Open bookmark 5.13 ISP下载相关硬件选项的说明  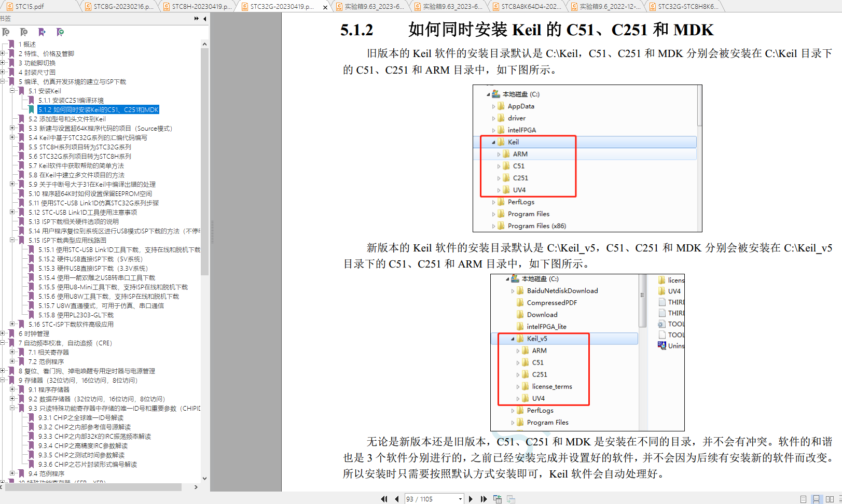[x=74, y=222]
